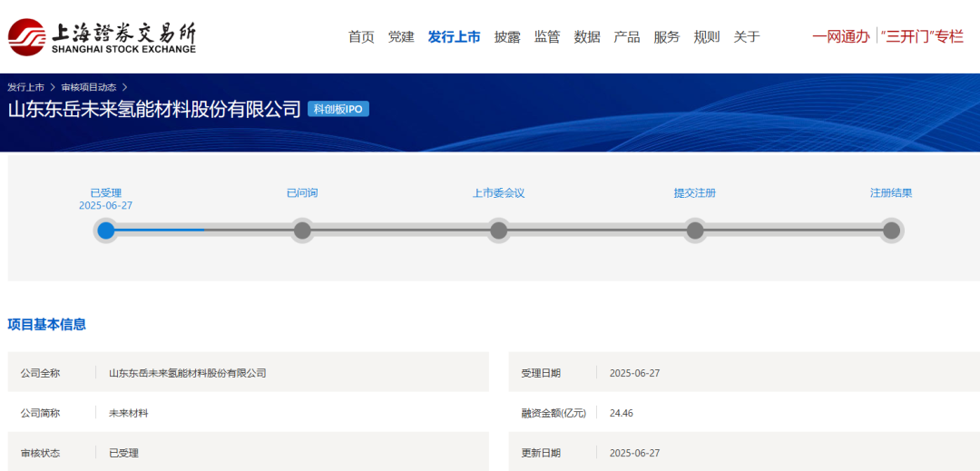Open the 产品 menu item
The width and height of the screenshot is (980, 471).
626,37
